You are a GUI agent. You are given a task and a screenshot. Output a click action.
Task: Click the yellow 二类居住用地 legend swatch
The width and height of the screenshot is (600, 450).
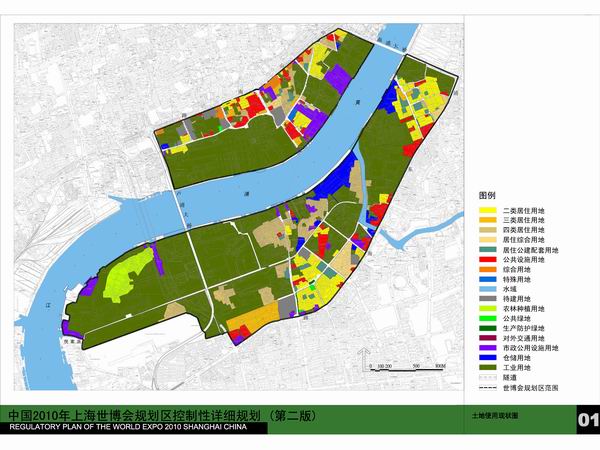(x=487, y=211)
